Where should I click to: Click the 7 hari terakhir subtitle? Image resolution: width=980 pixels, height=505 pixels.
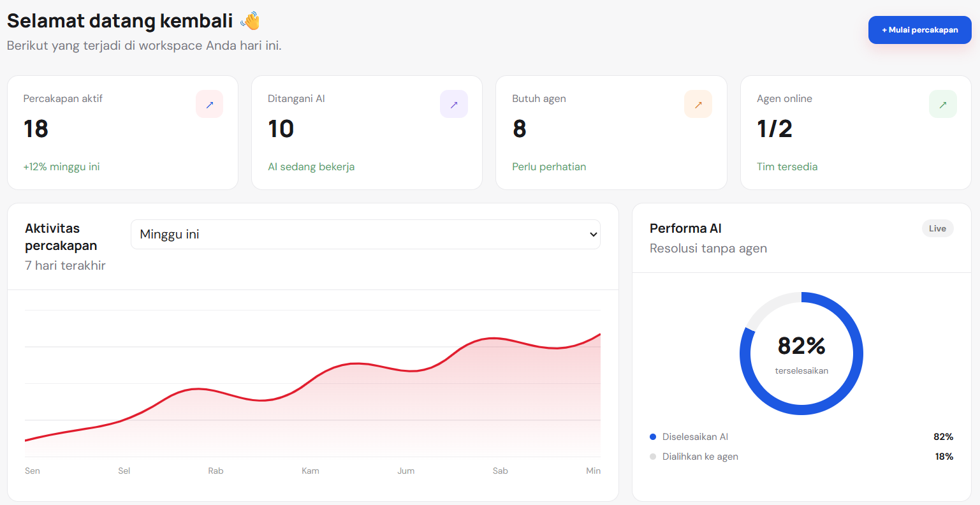point(65,265)
